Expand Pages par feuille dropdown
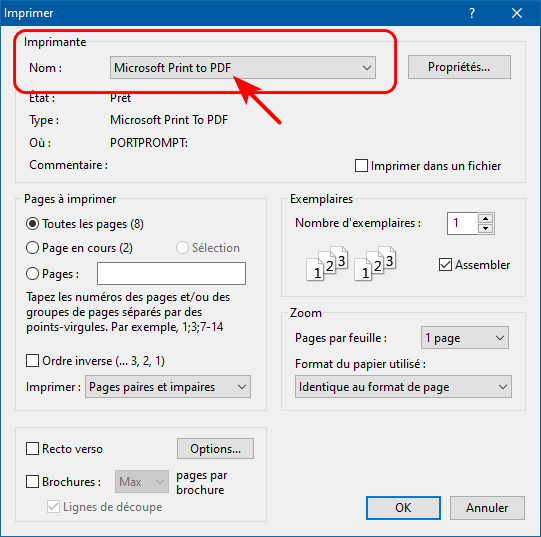 [464, 338]
